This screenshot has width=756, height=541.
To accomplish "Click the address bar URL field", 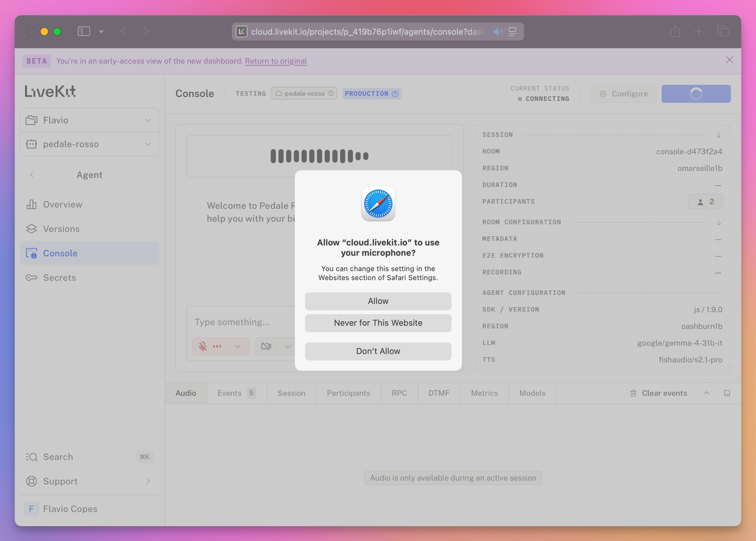I will (x=368, y=32).
